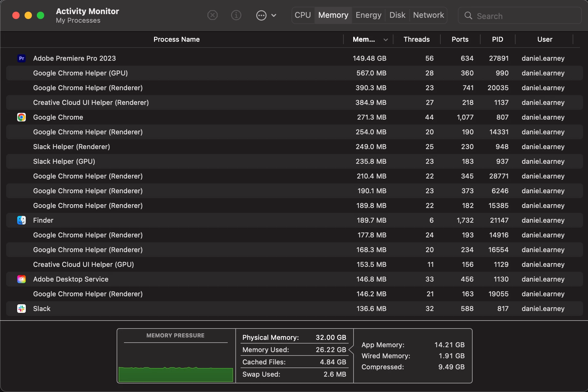
Task: Close the Activity Monitor window
Action: pyautogui.click(x=16, y=15)
